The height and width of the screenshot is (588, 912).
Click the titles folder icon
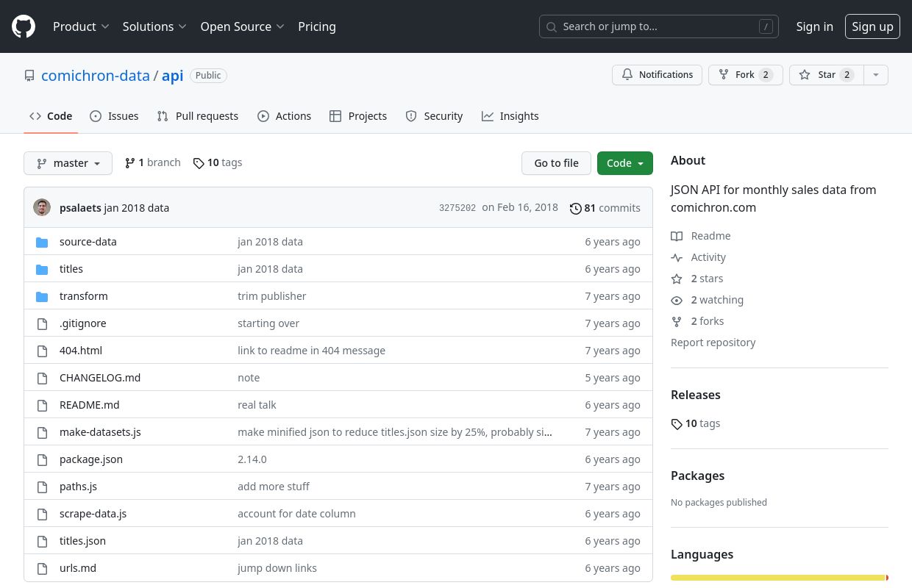[42, 269]
